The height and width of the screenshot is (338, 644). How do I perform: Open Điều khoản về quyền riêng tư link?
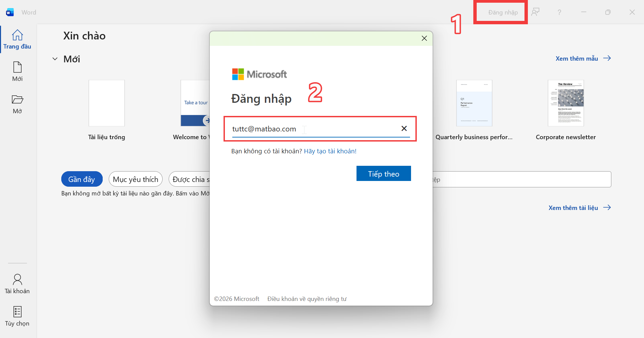307,299
